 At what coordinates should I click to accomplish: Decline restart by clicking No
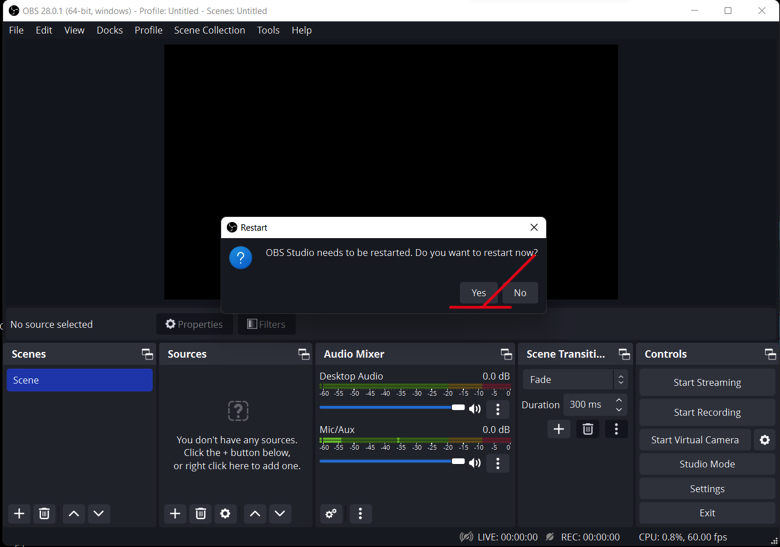coord(520,293)
